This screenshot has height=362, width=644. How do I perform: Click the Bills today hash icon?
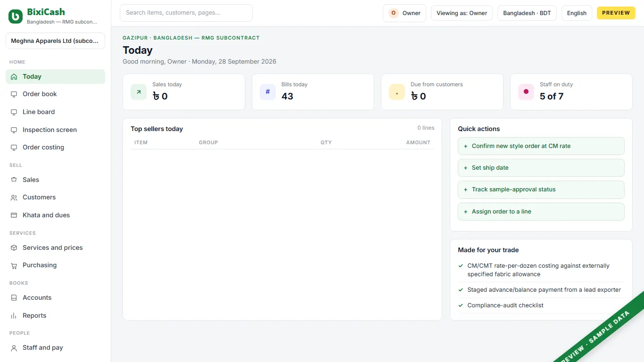click(x=268, y=92)
